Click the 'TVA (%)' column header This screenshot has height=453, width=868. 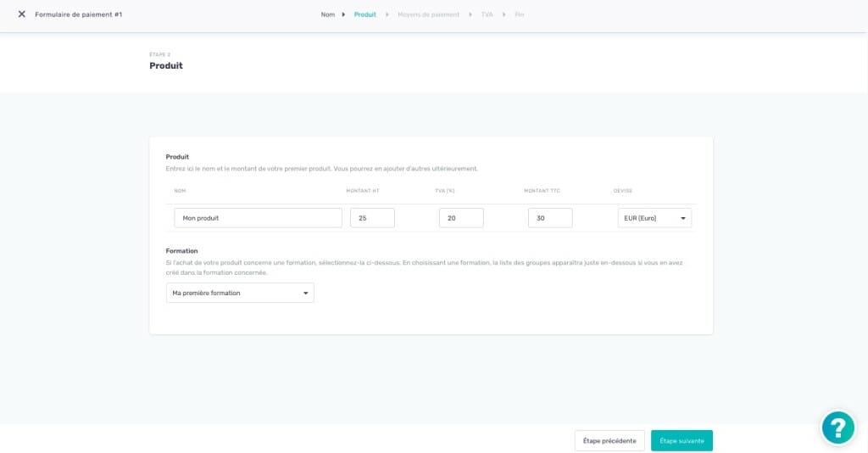(444, 191)
